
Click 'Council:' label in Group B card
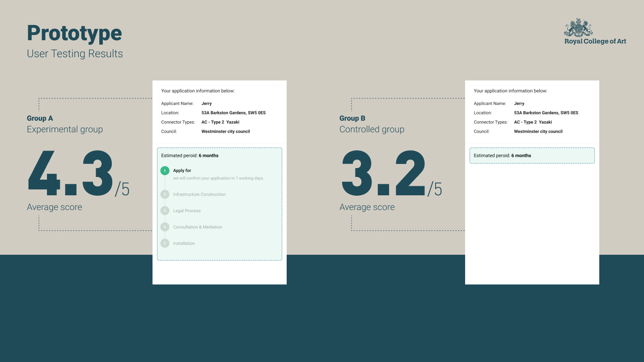[482, 132]
